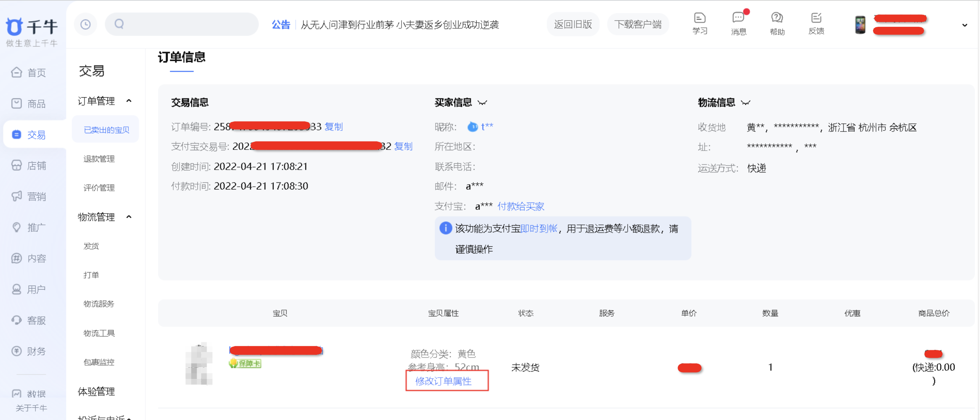Click 关于千牛 at sidebar bottom
This screenshot has width=980, height=420.
tap(31, 408)
